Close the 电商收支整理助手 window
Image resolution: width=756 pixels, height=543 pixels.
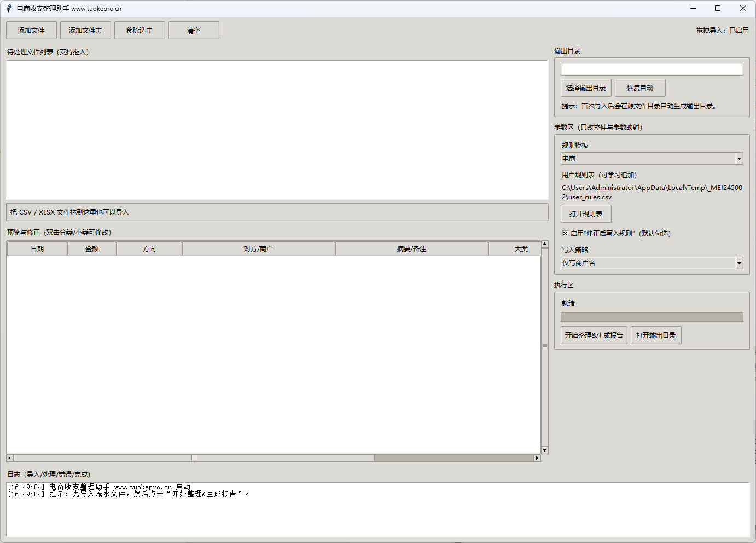(743, 8)
